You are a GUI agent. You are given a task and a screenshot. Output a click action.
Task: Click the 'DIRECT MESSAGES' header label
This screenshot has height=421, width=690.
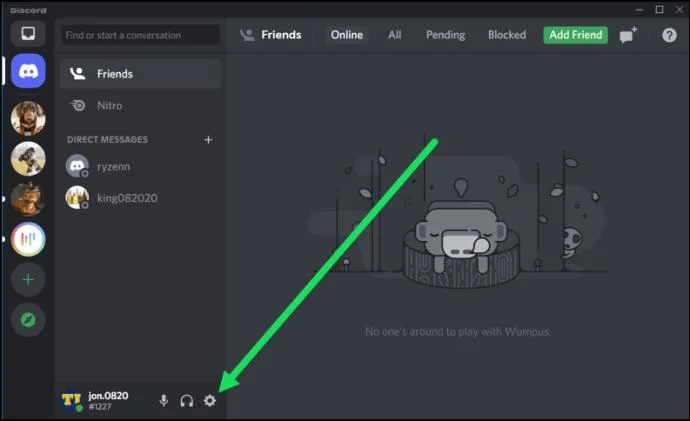point(107,140)
